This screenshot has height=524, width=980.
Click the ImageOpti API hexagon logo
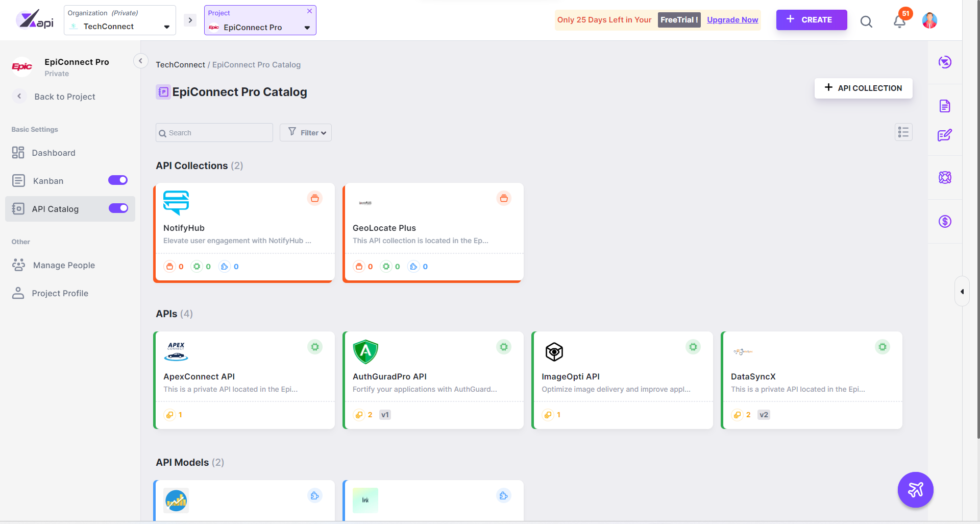click(x=554, y=351)
